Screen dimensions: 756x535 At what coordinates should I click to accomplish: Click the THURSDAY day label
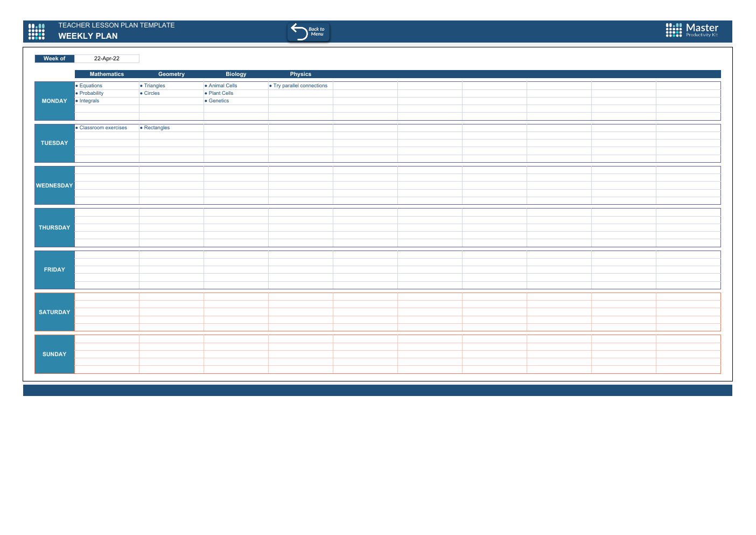54,228
